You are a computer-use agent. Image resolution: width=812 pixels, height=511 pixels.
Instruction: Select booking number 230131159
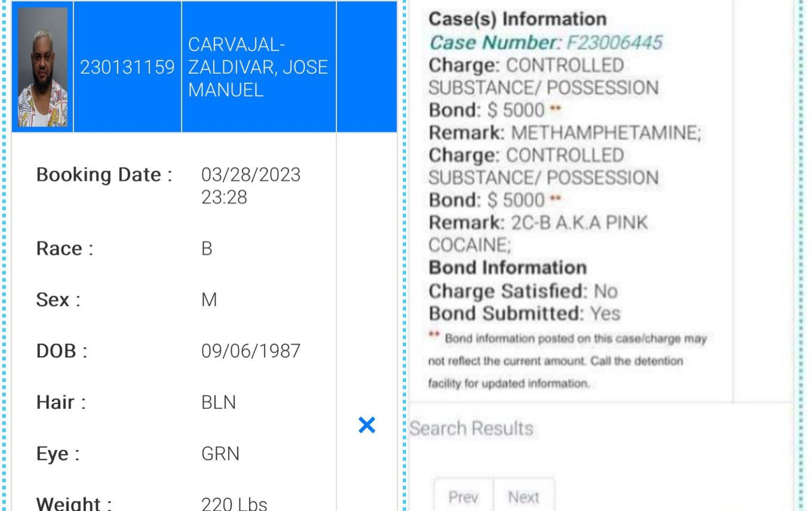(127, 67)
